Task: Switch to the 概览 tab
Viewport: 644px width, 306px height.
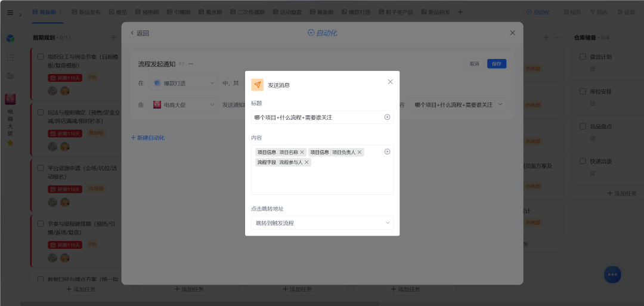Action: [x=118, y=13]
